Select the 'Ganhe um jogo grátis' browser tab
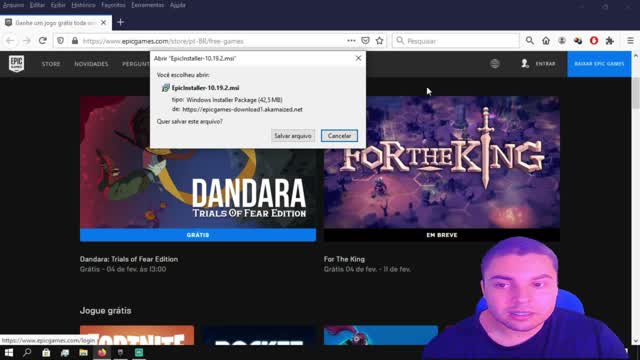640x360 pixels. pos(56,23)
